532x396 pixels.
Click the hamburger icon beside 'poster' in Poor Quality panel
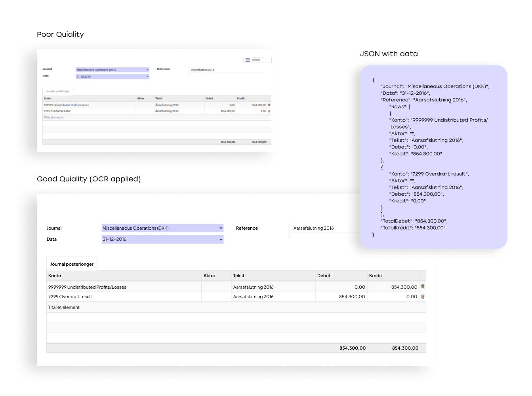tap(248, 60)
